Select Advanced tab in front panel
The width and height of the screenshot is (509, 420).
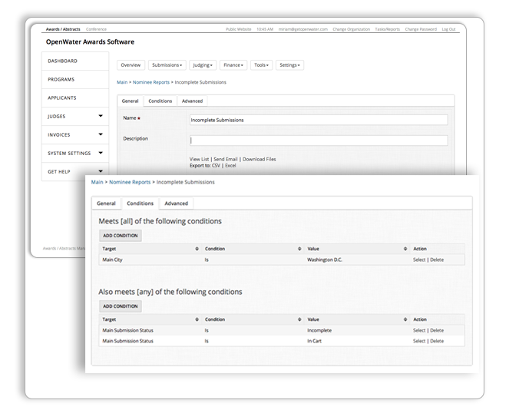click(177, 203)
